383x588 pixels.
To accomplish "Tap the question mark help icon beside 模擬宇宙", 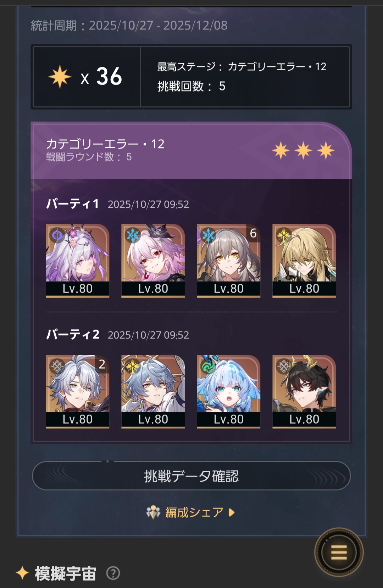I will pos(113,573).
